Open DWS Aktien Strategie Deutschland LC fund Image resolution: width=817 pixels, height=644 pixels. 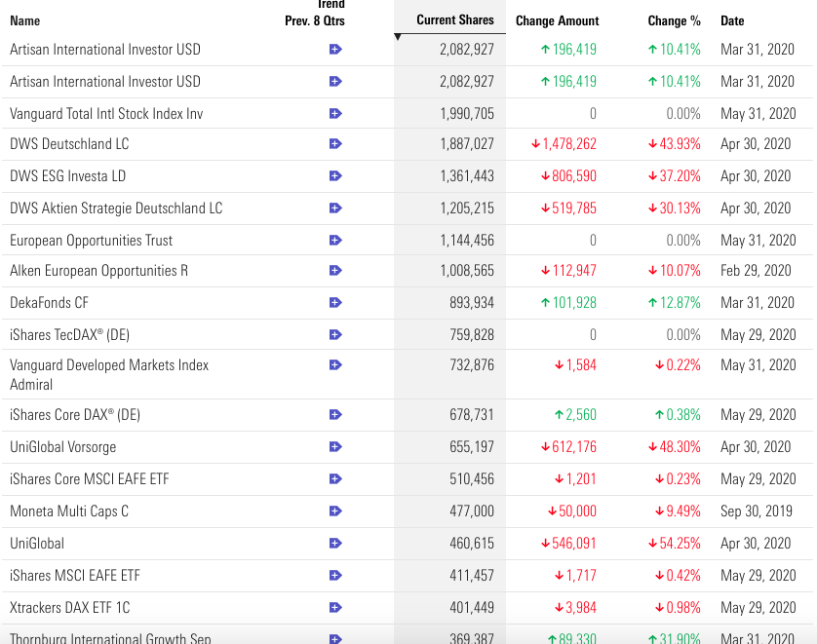pos(116,208)
